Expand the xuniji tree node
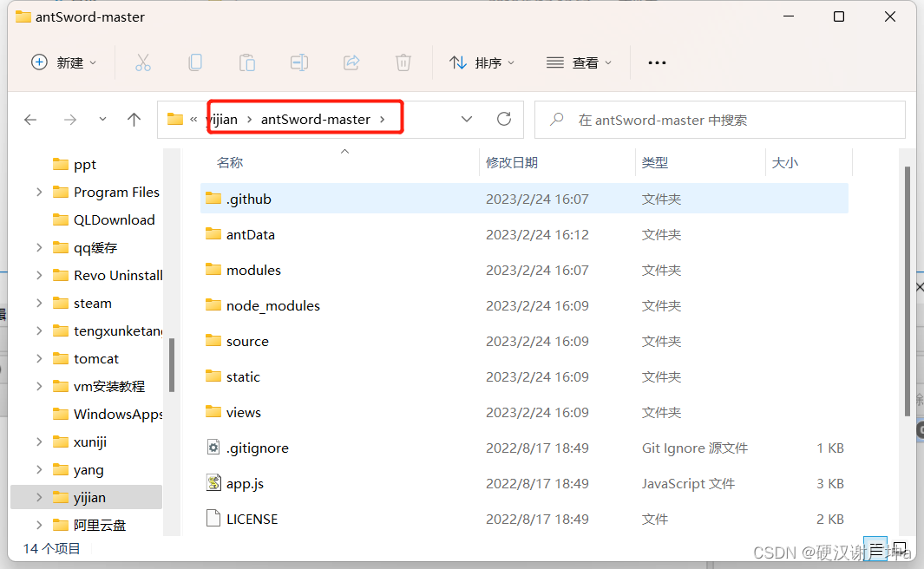This screenshot has height=569, width=924. (x=39, y=441)
